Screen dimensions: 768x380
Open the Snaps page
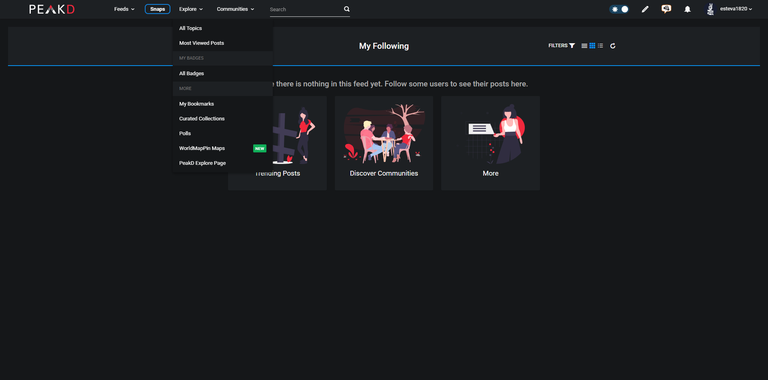point(158,9)
